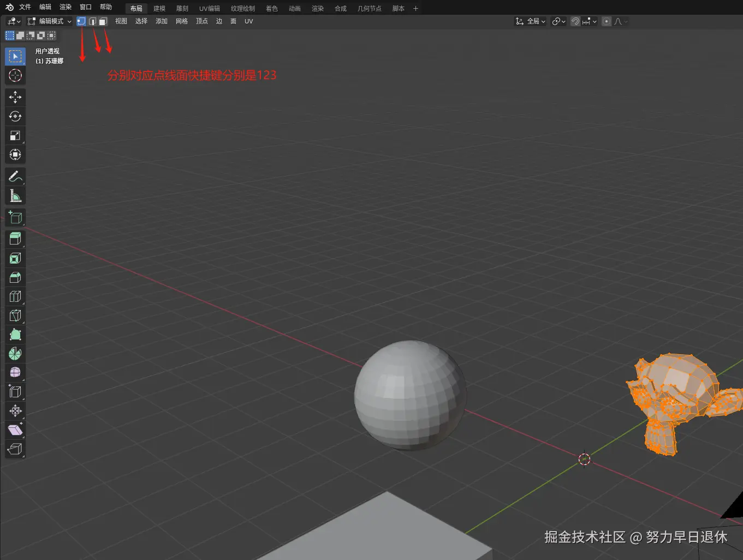Switch to the 动画 workspace tab

coord(295,8)
